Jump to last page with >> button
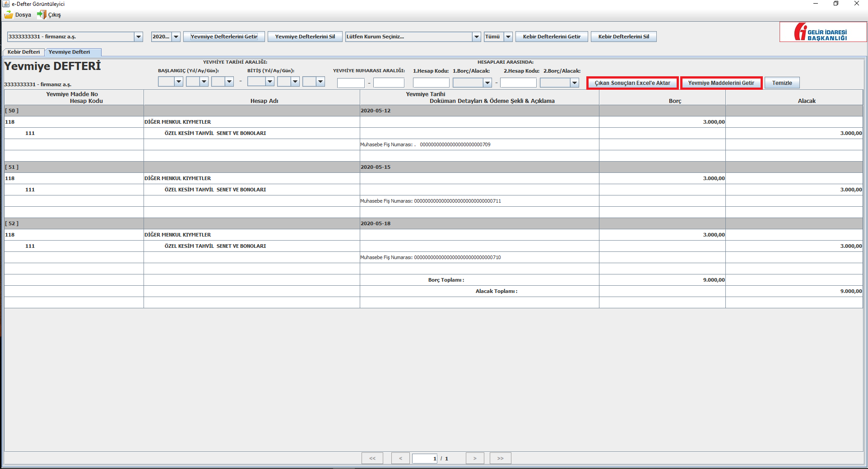Viewport: 868px width, 469px height. click(x=500, y=458)
